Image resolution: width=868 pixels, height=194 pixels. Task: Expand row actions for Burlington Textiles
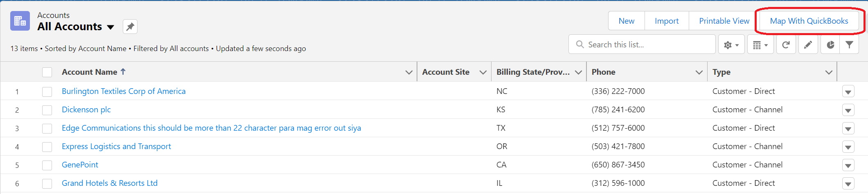pos(848,92)
